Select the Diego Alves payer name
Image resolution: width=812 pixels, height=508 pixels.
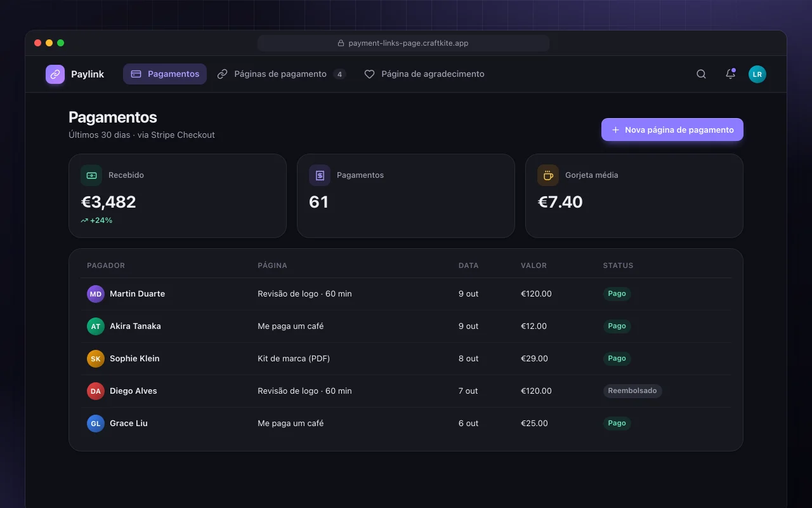coord(133,391)
